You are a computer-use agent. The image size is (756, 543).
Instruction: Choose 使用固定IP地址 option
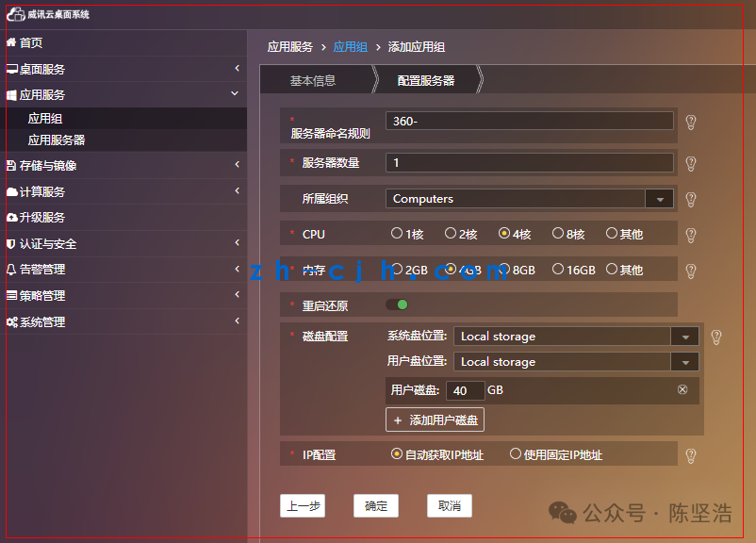pos(516,453)
